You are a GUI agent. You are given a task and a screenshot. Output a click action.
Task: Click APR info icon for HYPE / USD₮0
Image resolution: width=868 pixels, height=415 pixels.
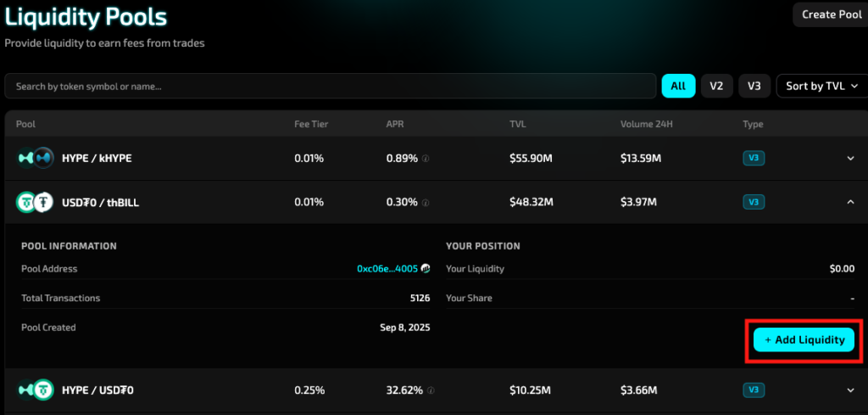[431, 391]
